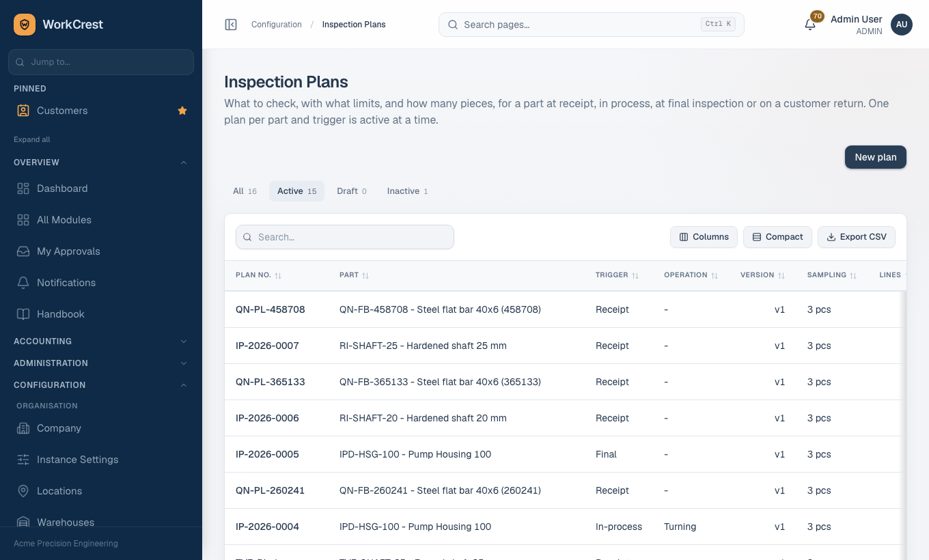Click the All Modules icon
This screenshot has width=929, height=560.
point(23,220)
